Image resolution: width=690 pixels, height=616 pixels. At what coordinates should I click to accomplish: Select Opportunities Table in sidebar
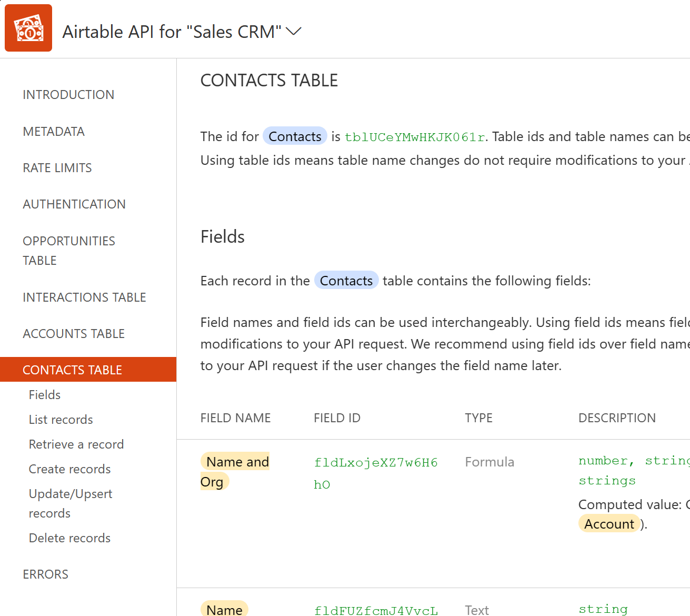point(69,251)
